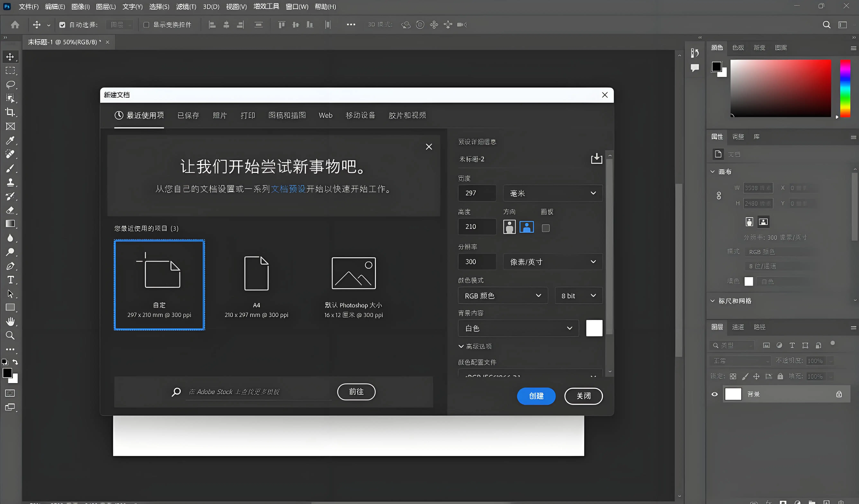Follow the 文档预设 link

click(288, 189)
